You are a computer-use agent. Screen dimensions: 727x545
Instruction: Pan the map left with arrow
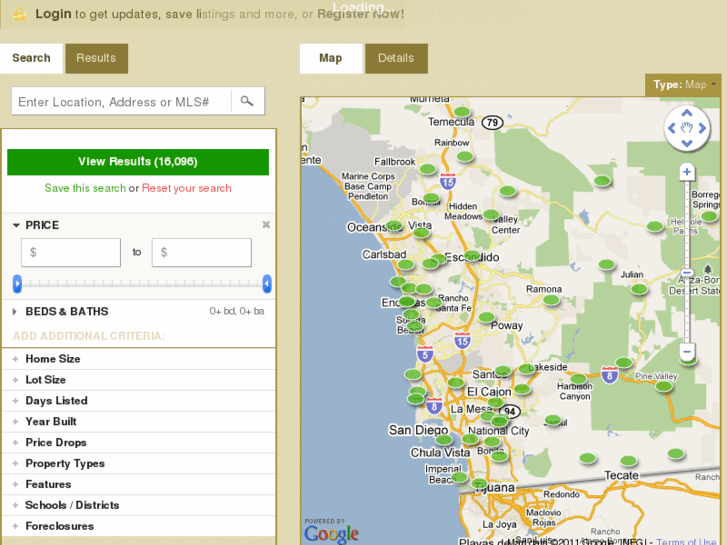(x=671, y=128)
